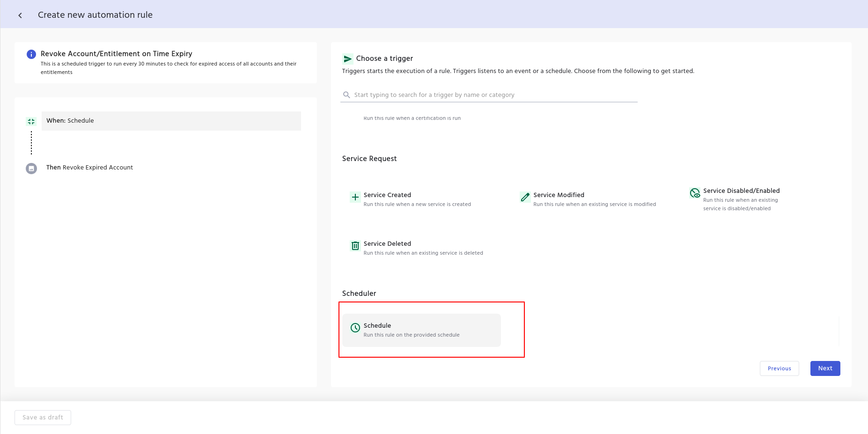The height and width of the screenshot is (434, 868).
Task: Select the Then Revoke Expired Account step
Action: pos(89,168)
